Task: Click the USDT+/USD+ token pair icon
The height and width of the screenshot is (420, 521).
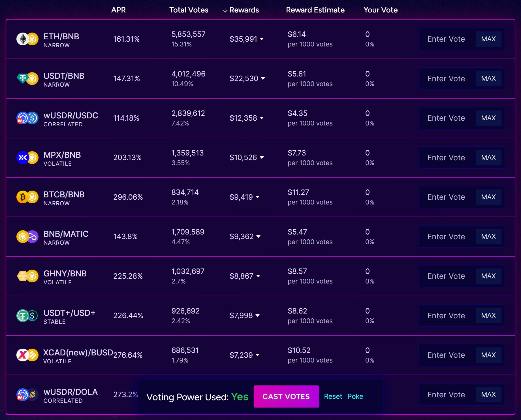Action: click(27, 315)
